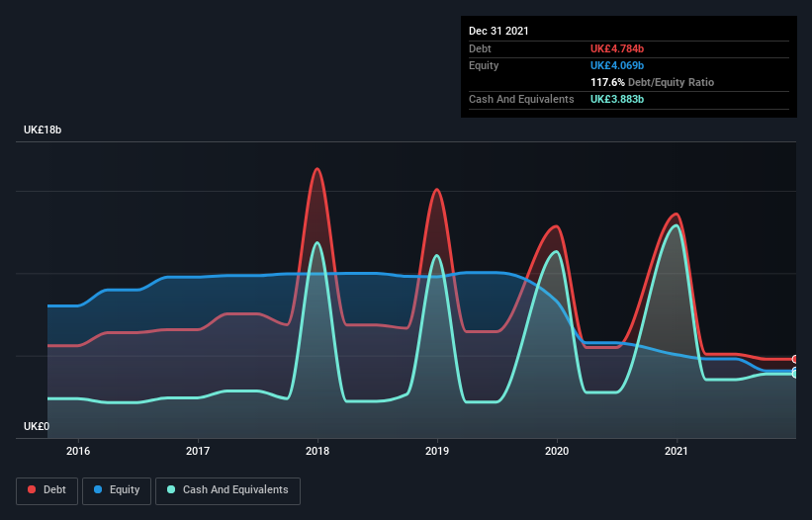Click the cash peak at 2021
The height and width of the screenshot is (520, 812).
click(676, 225)
